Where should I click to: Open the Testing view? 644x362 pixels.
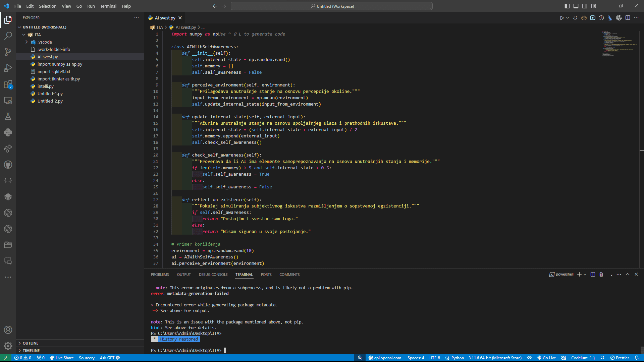(x=8, y=116)
